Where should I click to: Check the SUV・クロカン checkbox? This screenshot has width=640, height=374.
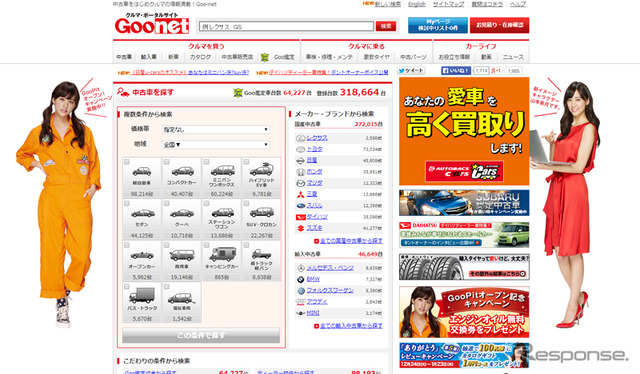(x=247, y=203)
